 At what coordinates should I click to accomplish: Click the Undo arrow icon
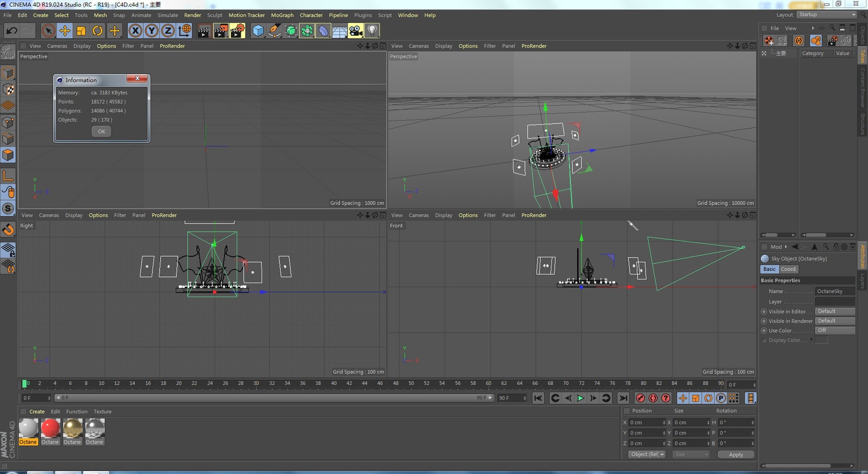click(12, 31)
